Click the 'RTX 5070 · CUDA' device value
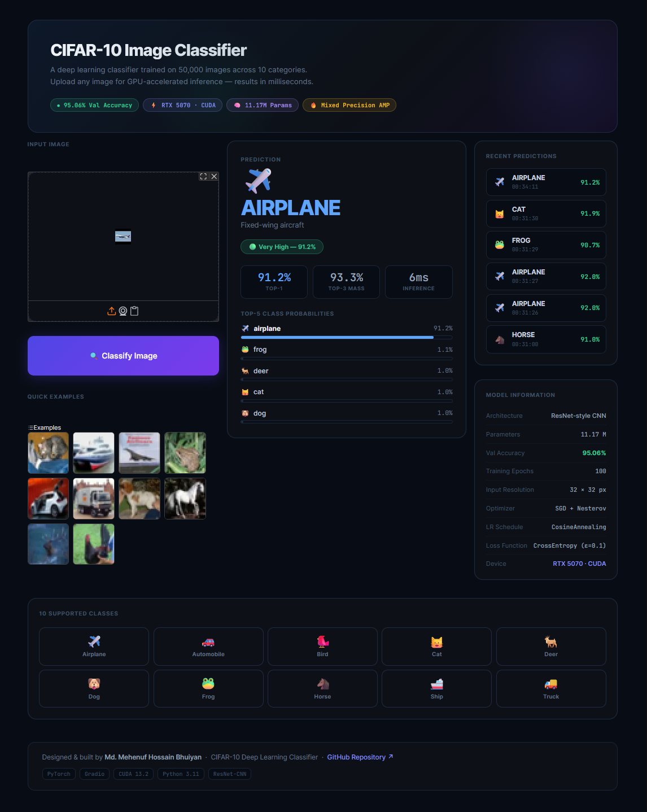This screenshot has width=647, height=812. (x=579, y=564)
